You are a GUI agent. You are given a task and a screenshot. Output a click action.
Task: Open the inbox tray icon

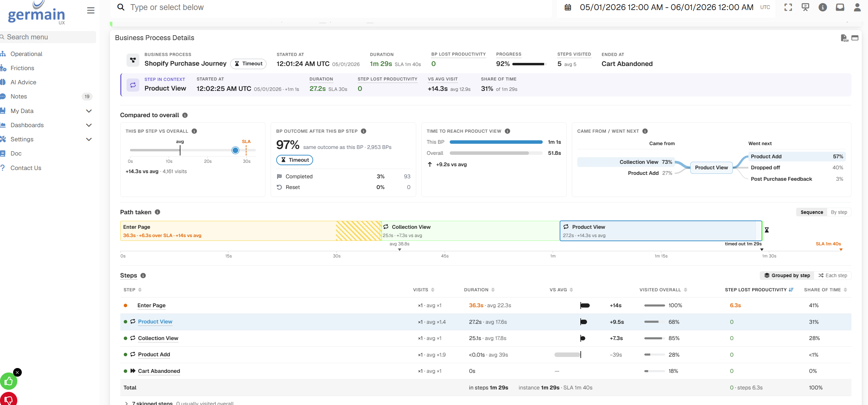(x=840, y=7)
